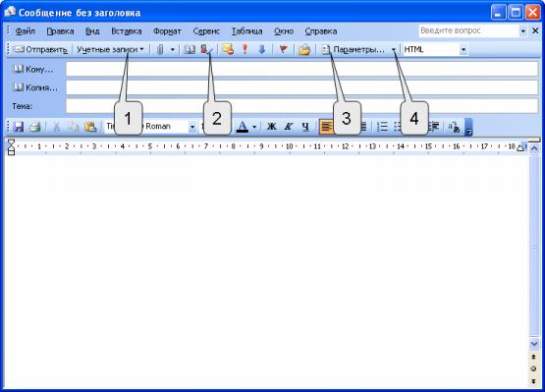
Task: Click the Отправить send button
Action: pos(40,50)
